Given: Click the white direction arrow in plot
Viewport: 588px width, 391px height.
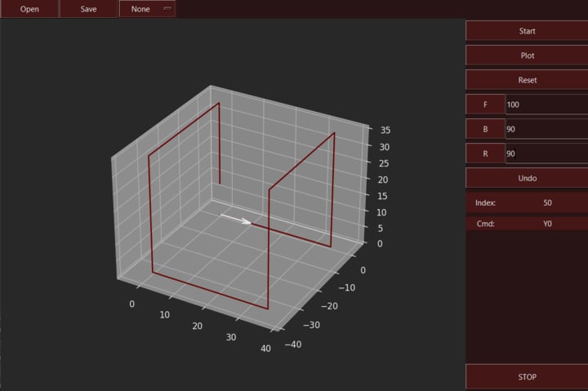Looking at the screenshot, I should [236, 219].
